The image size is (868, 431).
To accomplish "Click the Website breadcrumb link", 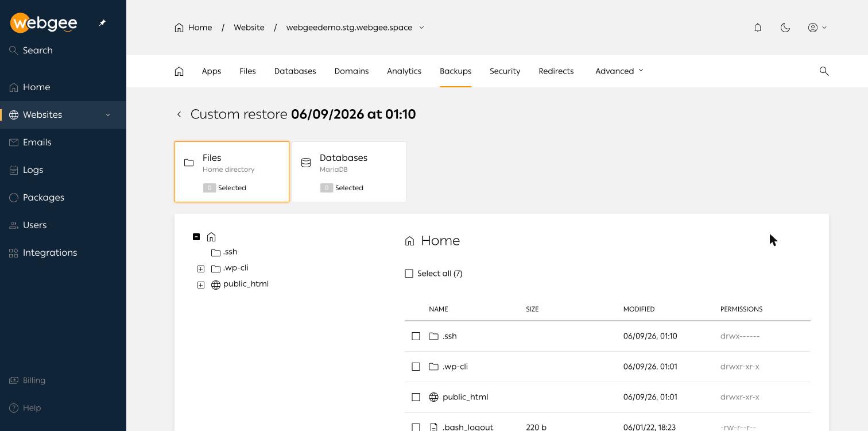I will 249,28.
